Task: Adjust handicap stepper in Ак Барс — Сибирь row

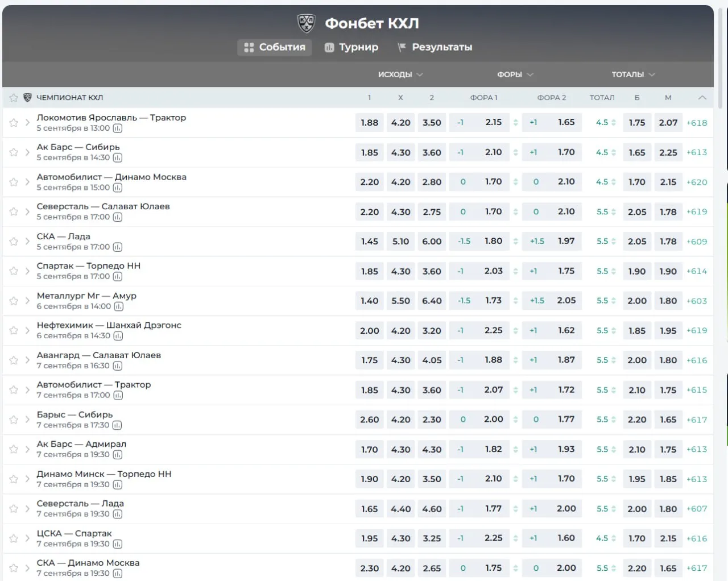Action: [x=515, y=152]
